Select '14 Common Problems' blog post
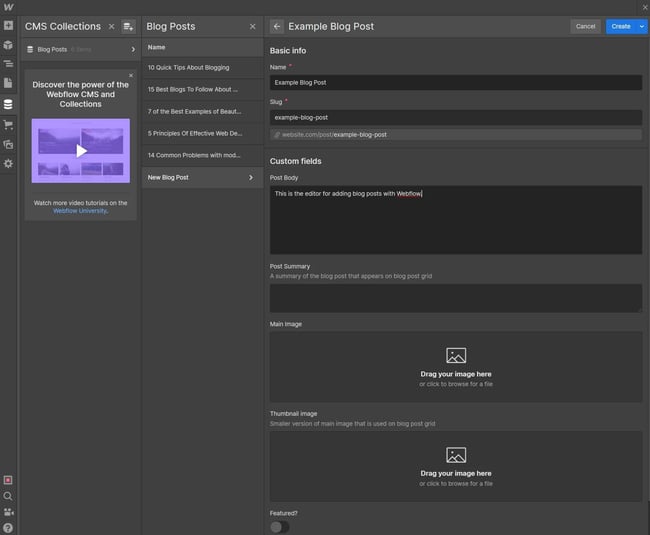The width and height of the screenshot is (650, 535). [195, 155]
